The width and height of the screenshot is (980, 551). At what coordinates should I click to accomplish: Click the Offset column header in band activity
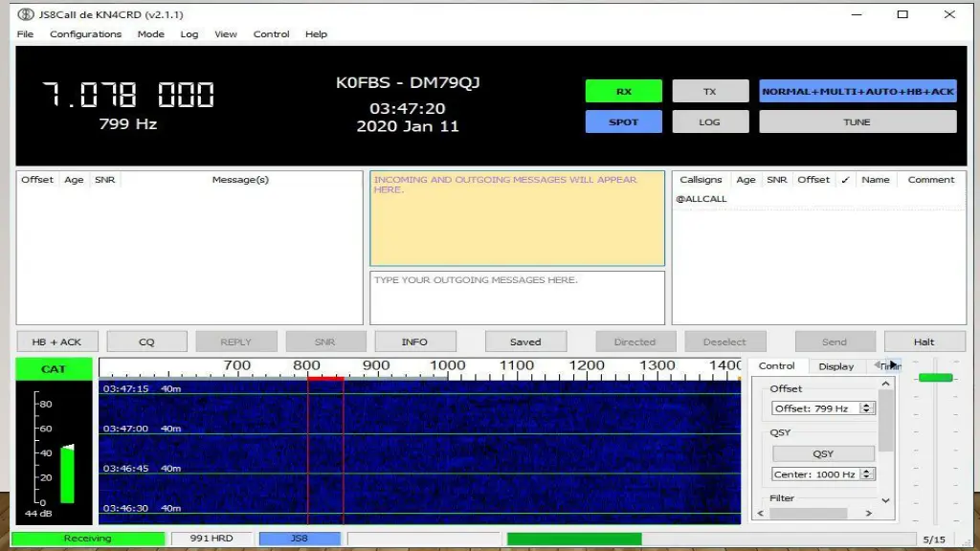tap(37, 180)
